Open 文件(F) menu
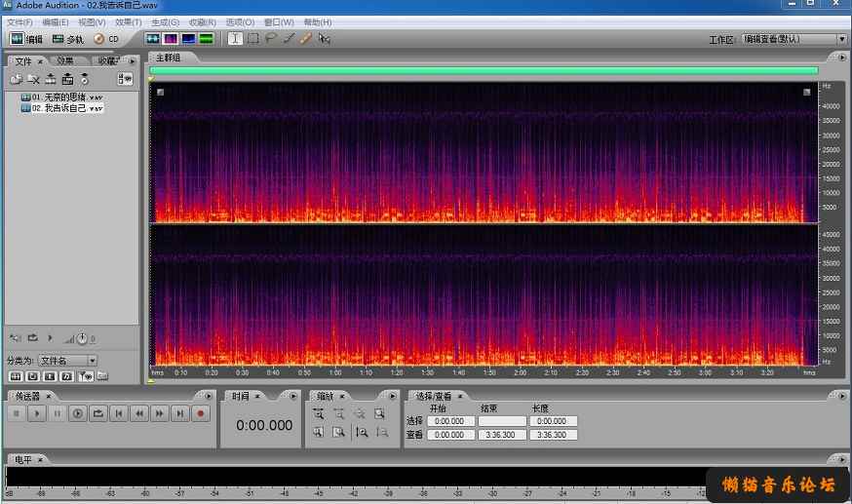 coord(19,22)
